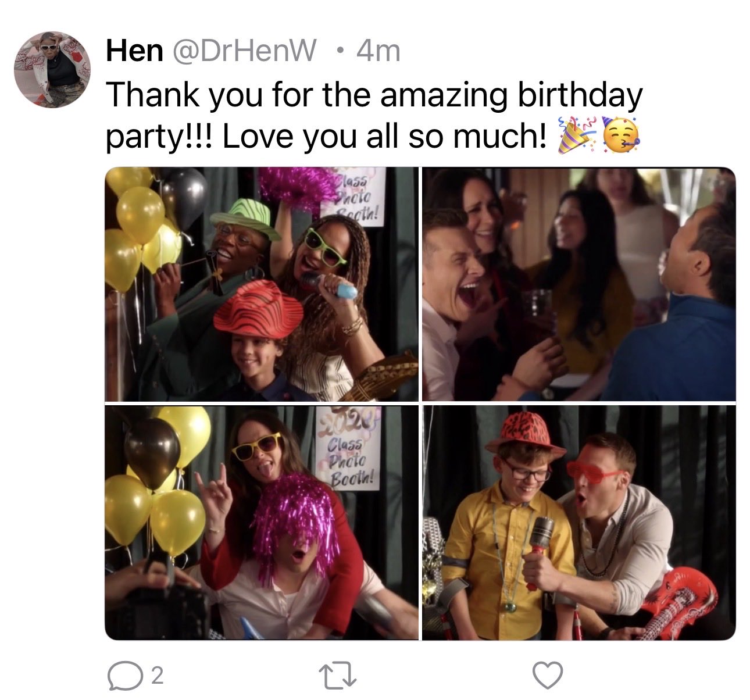Image resolution: width=750 pixels, height=700 pixels.
Task: Select the "Thank you for the amazing birthday" text
Action: (374, 95)
